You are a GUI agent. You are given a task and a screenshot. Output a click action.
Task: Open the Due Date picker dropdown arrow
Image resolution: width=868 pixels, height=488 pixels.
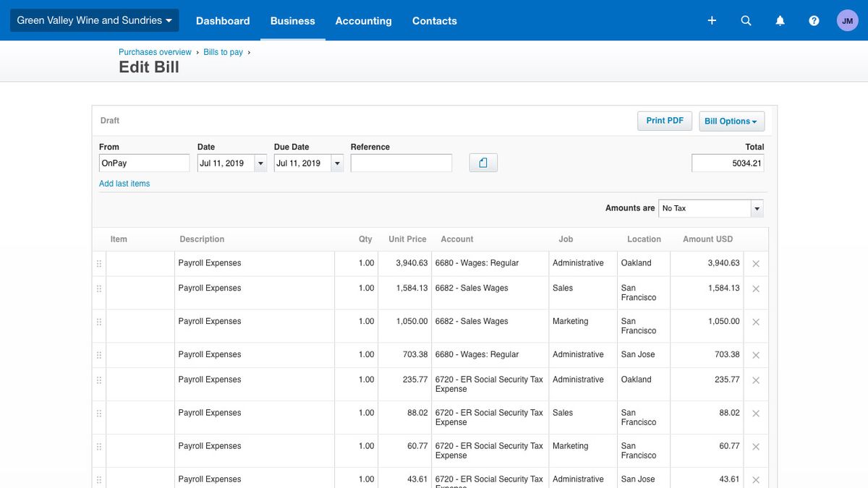(337, 163)
